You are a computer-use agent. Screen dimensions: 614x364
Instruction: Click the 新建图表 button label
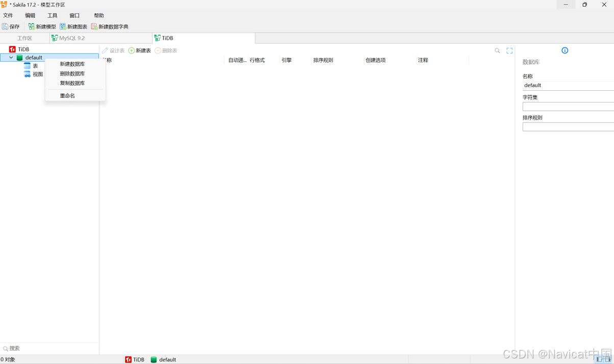click(x=77, y=27)
